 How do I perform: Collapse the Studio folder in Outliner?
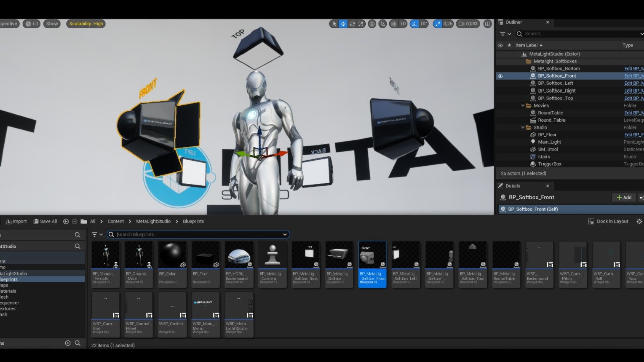[523, 128]
